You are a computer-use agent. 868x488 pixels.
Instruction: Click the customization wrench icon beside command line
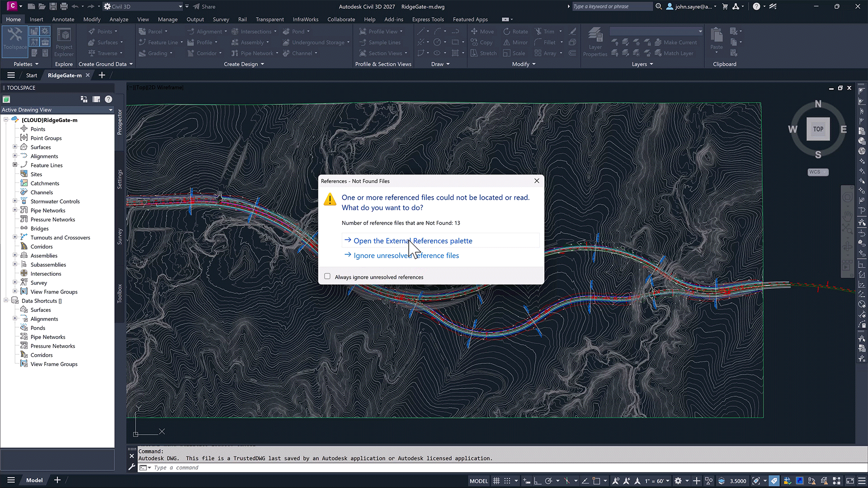coord(132,467)
